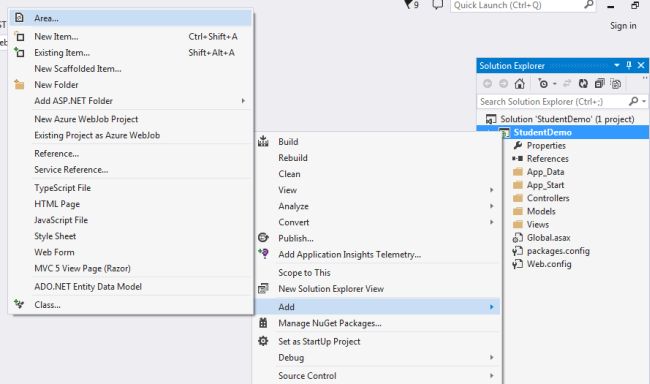This screenshot has height=384, width=650.
Task: Select References in Solution Explorer tree
Action: pyautogui.click(x=547, y=159)
